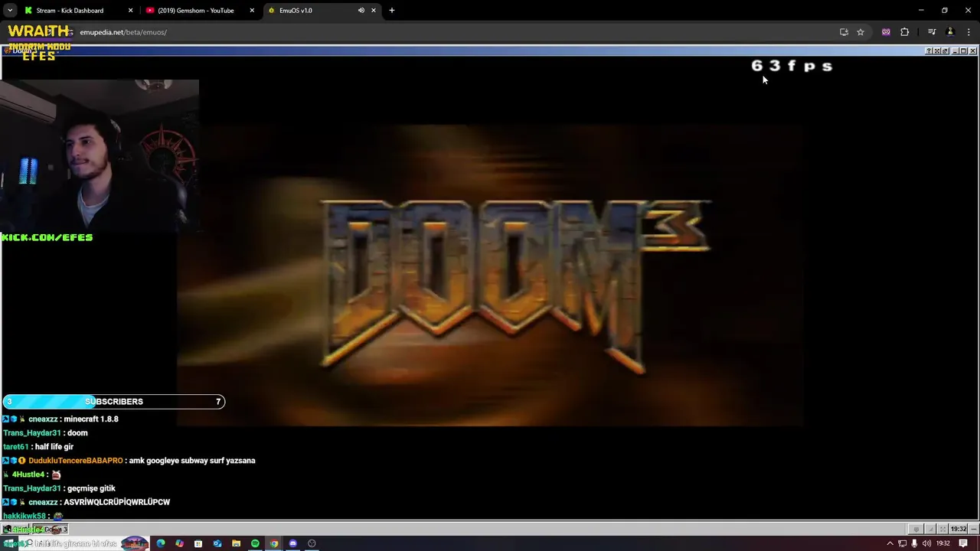Image resolution: width=980 pixels, height=551 pixels.
Task: Open the tab search dropdown arrow
Action: [10, 11]
